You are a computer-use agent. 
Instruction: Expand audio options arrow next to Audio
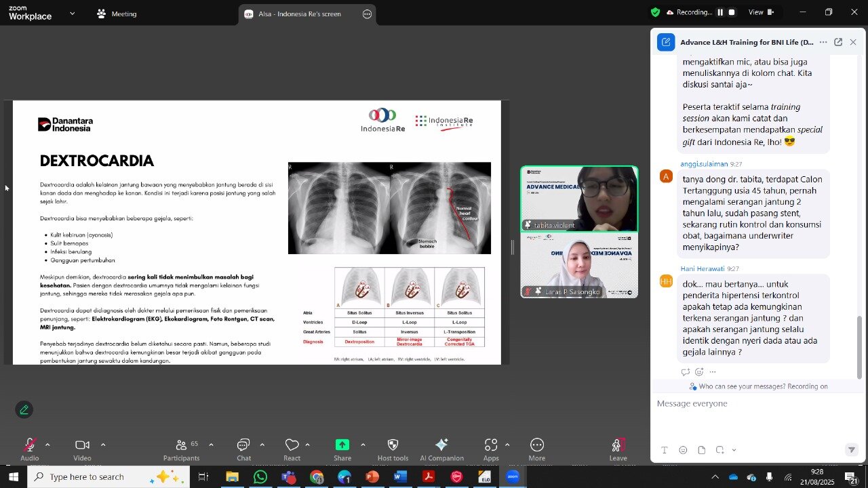coord(47,445)
